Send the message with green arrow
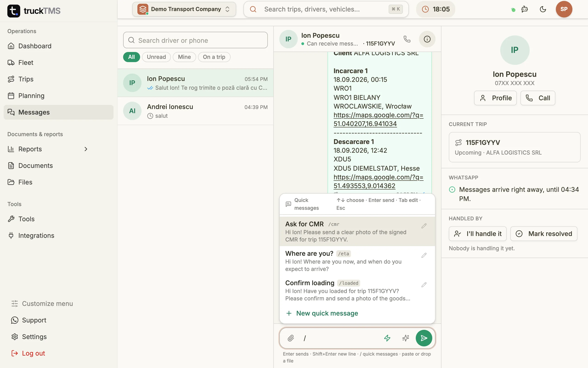This screenshot has width=588, height=368. pyautogui.click(x=424, y=338)
